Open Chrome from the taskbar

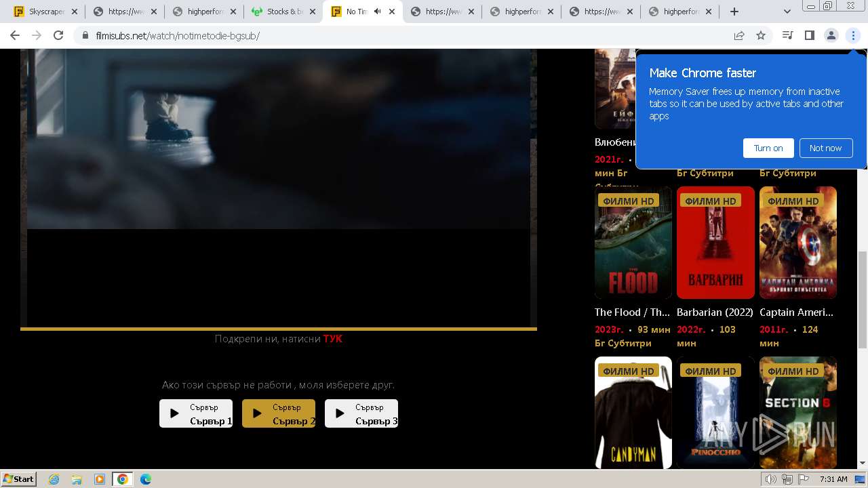[123, 479]
